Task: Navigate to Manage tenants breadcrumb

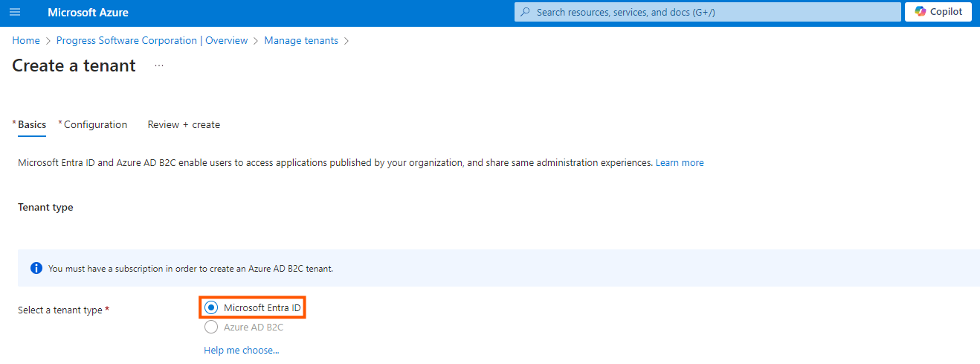Action: click(301, 40)
